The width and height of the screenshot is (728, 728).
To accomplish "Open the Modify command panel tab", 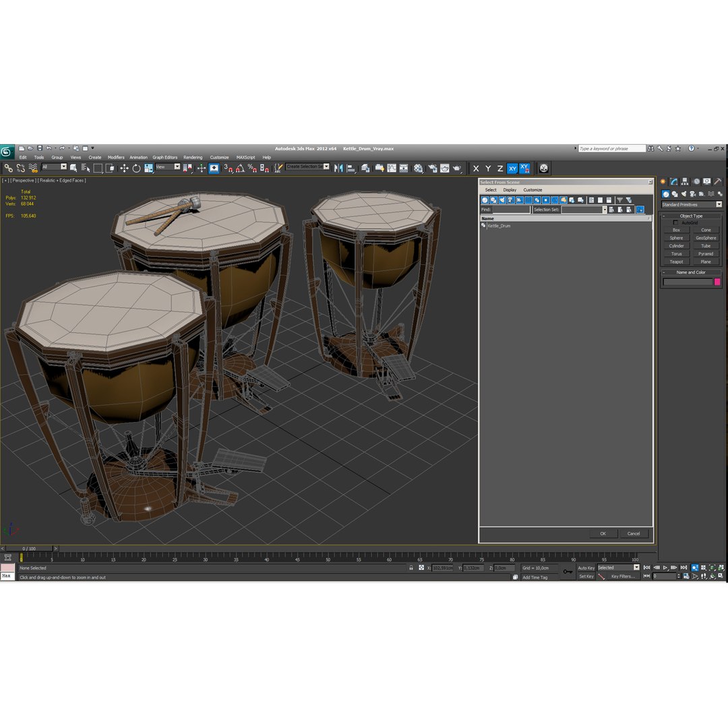I will pos(673,181).
